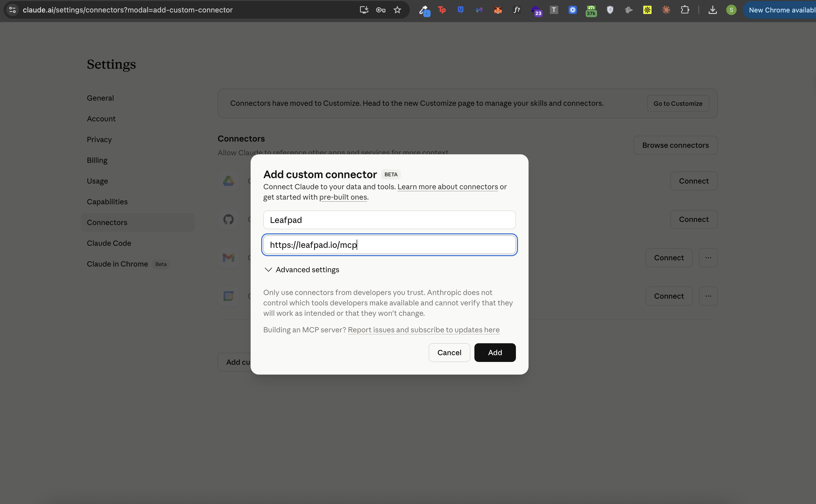The image size is (816, 504).
Task: Open the purple broadcast waves extension
Action: (x=479, y=10)
